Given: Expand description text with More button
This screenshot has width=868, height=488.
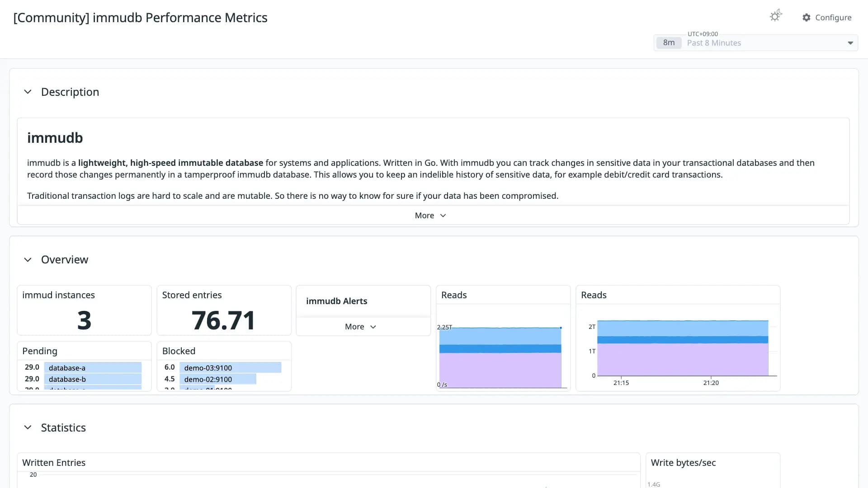Looking at the screenshot, I should coord(430,216).
